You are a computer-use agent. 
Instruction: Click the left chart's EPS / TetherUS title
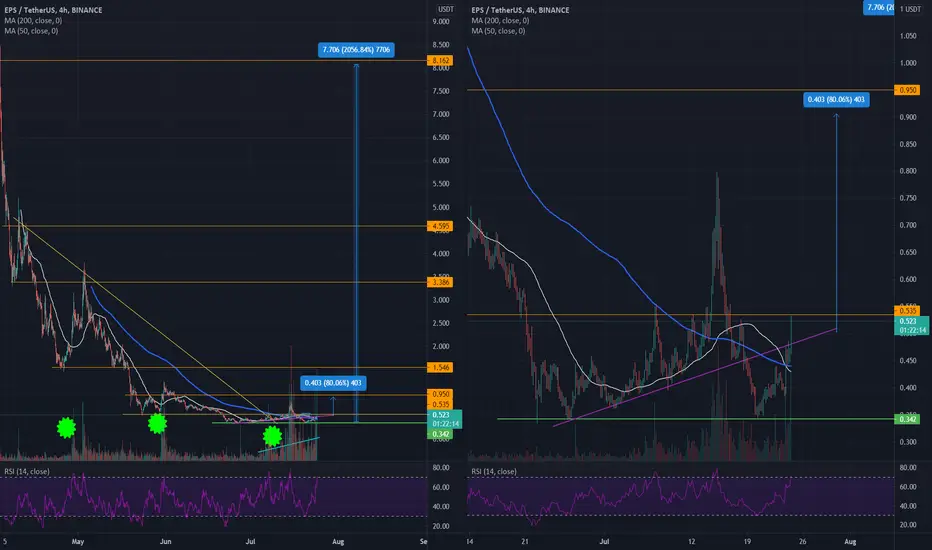[x=53, y=10]
